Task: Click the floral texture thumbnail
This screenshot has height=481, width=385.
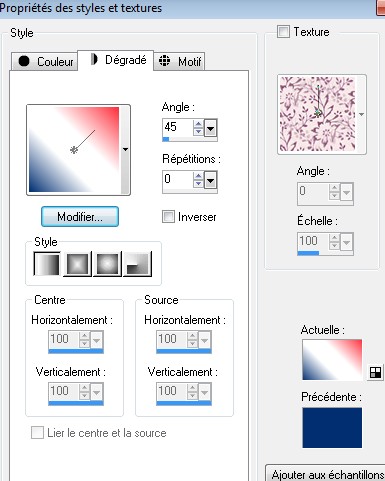Action: 317,114
